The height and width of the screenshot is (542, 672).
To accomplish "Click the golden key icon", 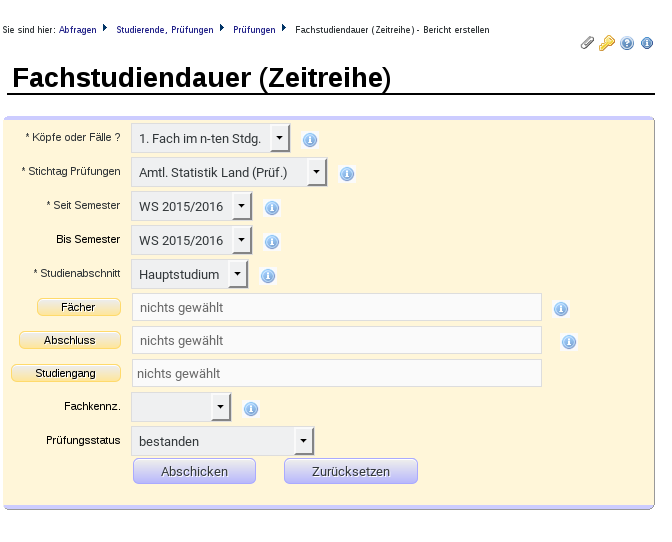I will click(x=606, y=43).
